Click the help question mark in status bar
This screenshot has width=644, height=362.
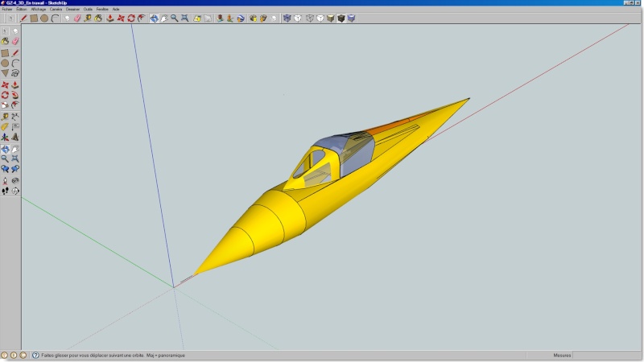(x=35, y=355)
